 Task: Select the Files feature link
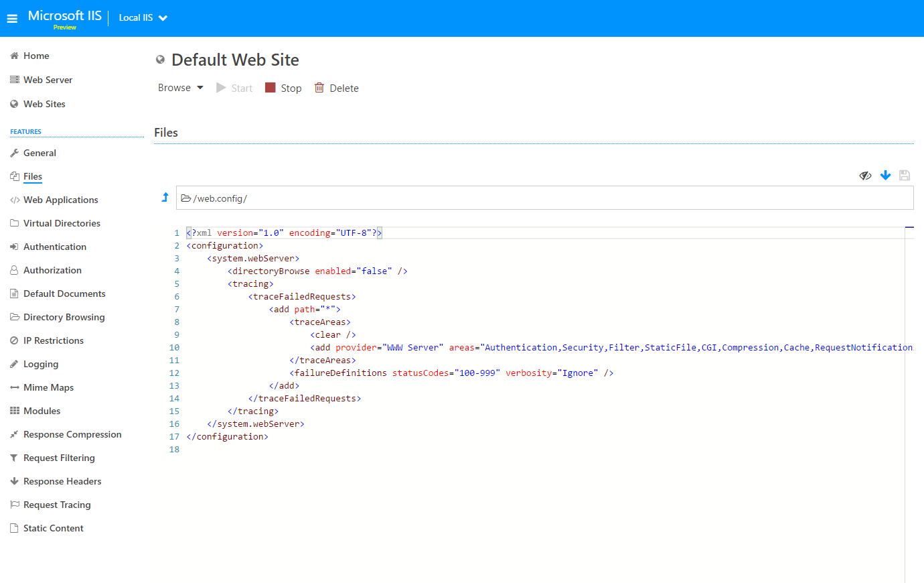coord(33,176)
